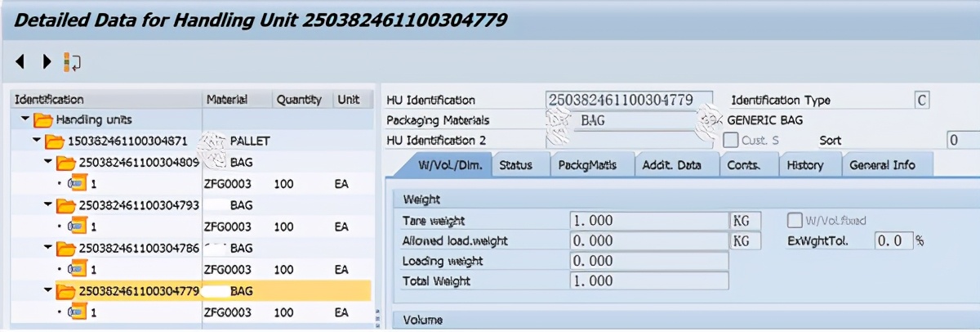
Task: Click the Handling units root folder icon
Action: click(x=42, y=120)
